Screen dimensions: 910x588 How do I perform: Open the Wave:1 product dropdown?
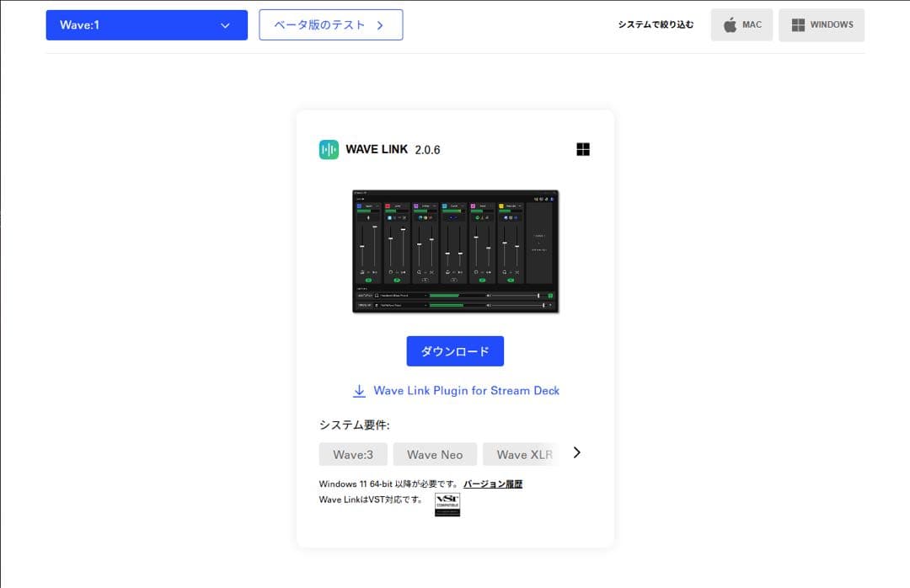point(147,24)
